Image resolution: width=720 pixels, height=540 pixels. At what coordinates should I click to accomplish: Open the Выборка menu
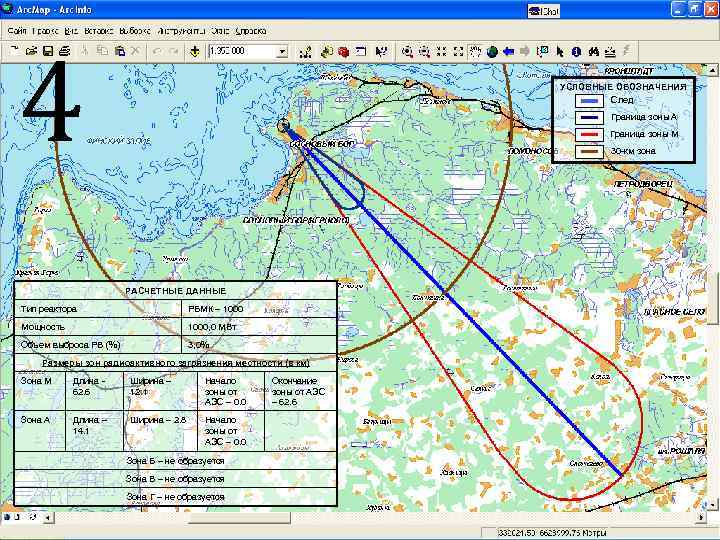pos(135,31)
